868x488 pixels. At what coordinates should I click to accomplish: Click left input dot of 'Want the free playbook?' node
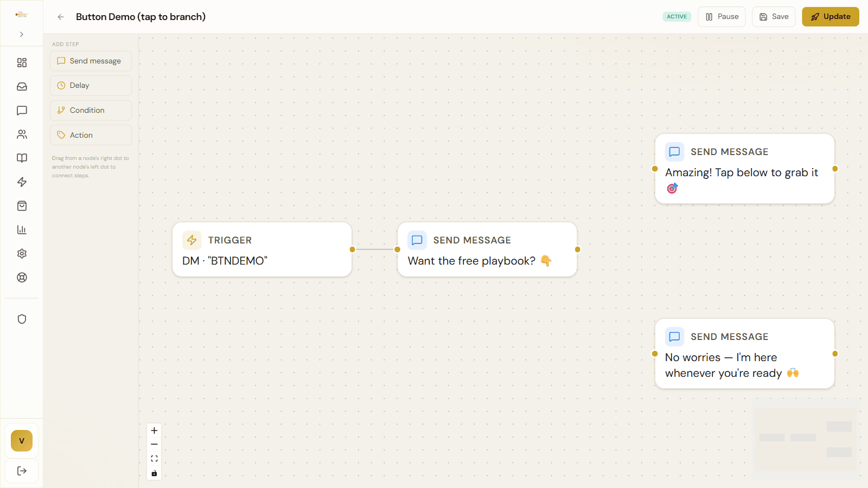tap(397, 249)
